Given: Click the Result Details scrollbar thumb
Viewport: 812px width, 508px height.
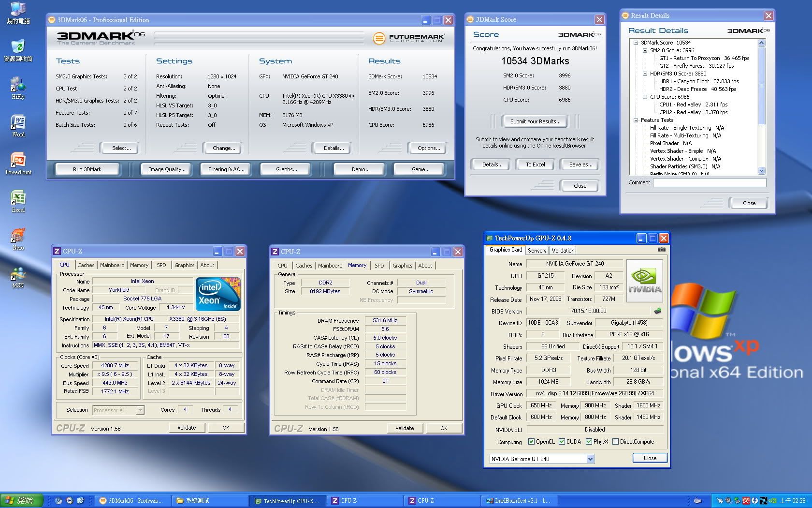Looking at the screenshot, I should 762,86.
